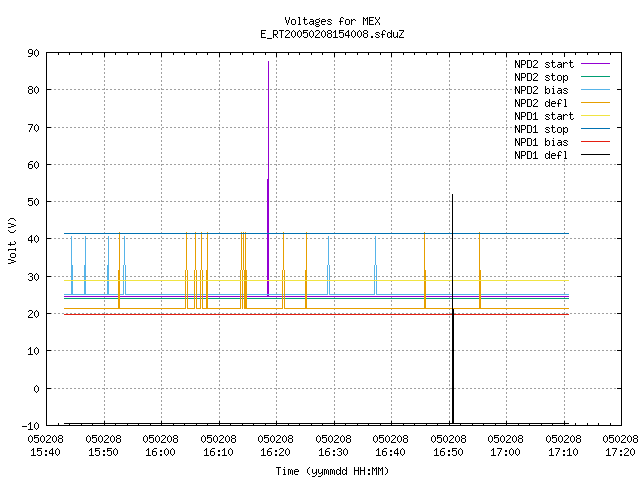Click the 'NPD1 start' legend label
This screenshot has width=640, height=480.
click(x=544, y=116)
